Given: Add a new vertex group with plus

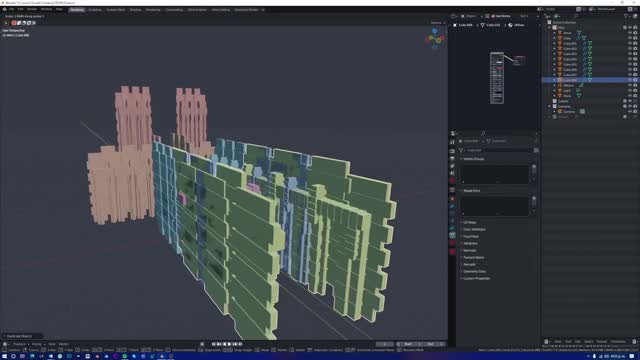Looking at the screenshot, I should [x=533, y=167].
